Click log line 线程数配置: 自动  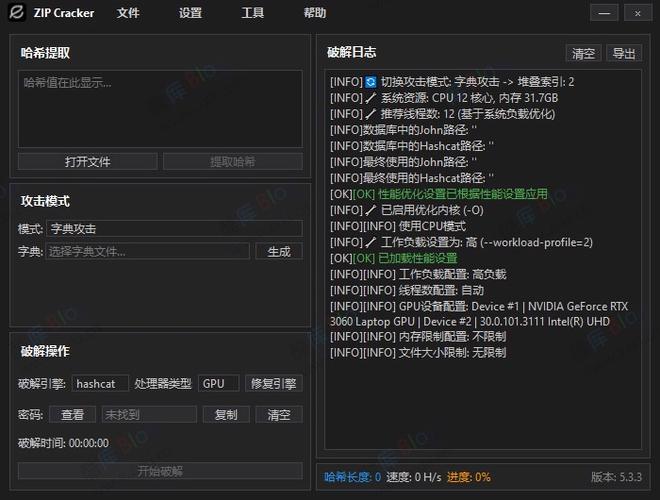(407, 290)
